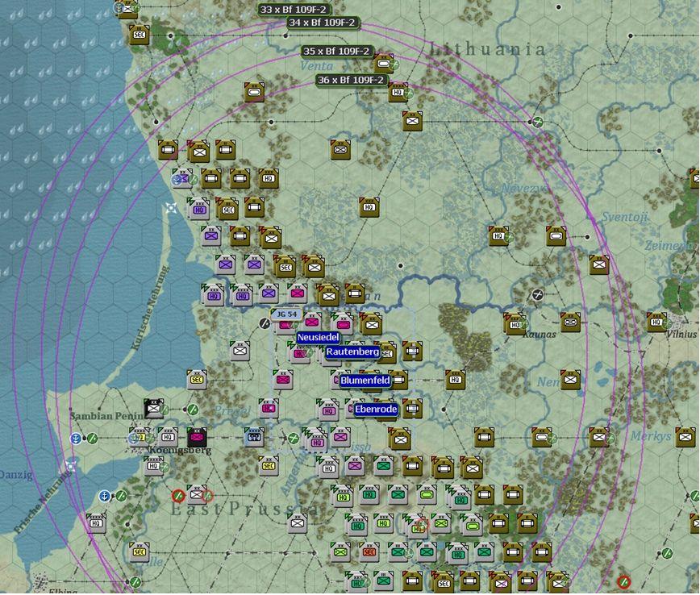700x595 pixels.
Task: Click the Ebenrode airbase label
Action: 376,410
